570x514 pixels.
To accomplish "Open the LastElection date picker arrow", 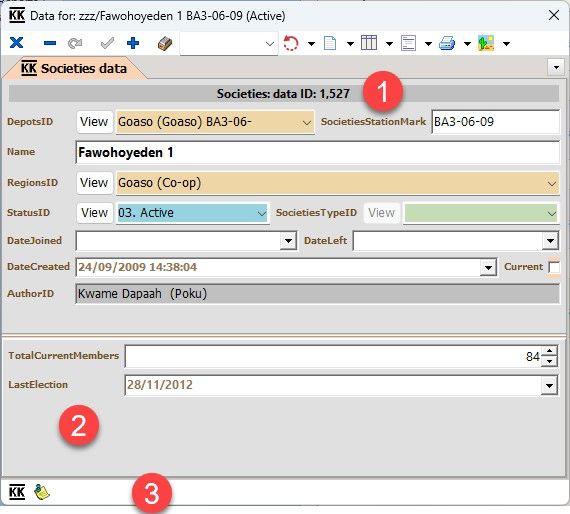I will click(549, 386).
